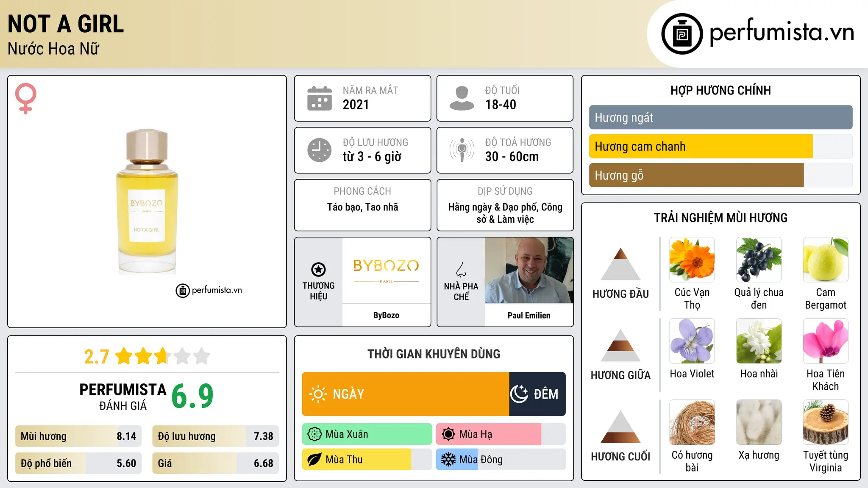
Task: Select the Hoa Tiên Khách cyclamen image
Action: coord(826,341)
